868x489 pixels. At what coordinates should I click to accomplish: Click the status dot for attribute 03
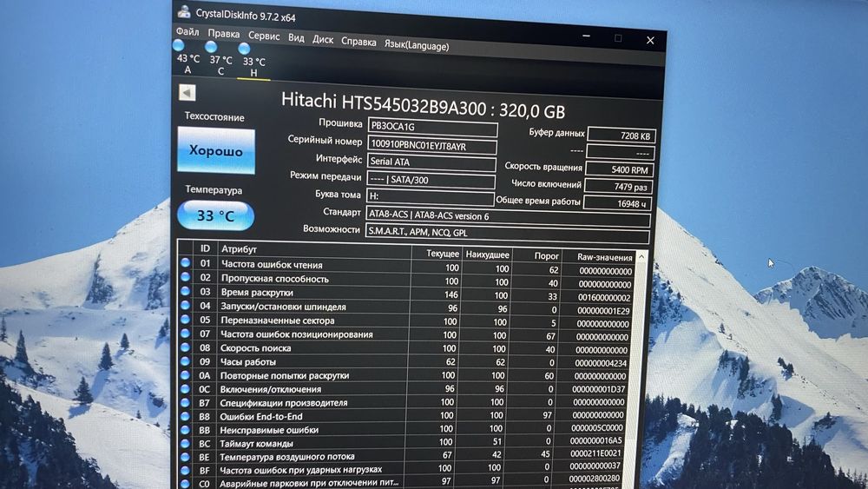tap(185, 291)
